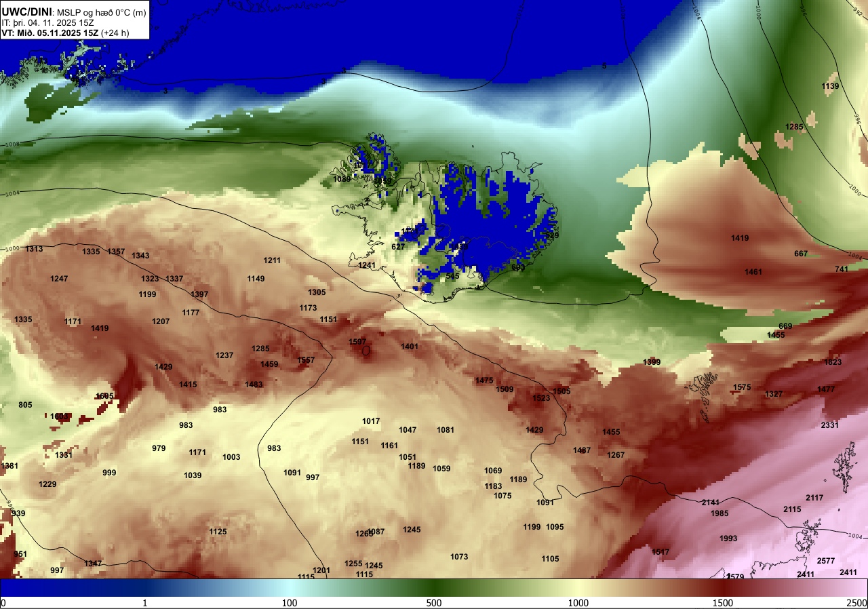Click the 1597 height value

[x=357, y=342]
